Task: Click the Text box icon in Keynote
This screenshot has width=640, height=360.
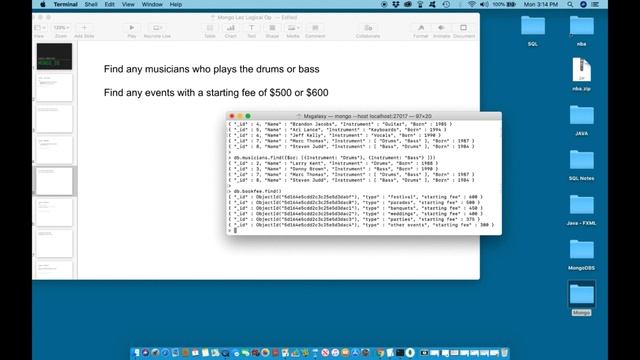Action: tap(251, 28)
